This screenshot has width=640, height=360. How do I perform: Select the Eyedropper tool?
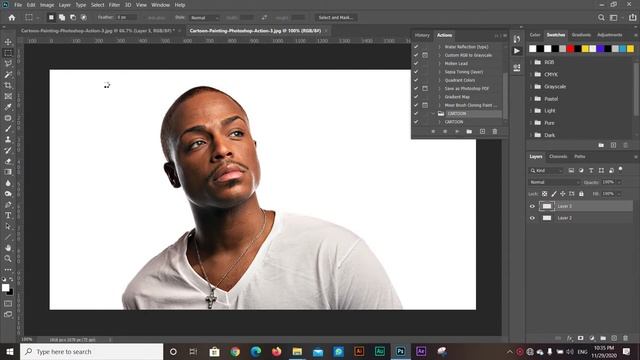tap(8, 107)
